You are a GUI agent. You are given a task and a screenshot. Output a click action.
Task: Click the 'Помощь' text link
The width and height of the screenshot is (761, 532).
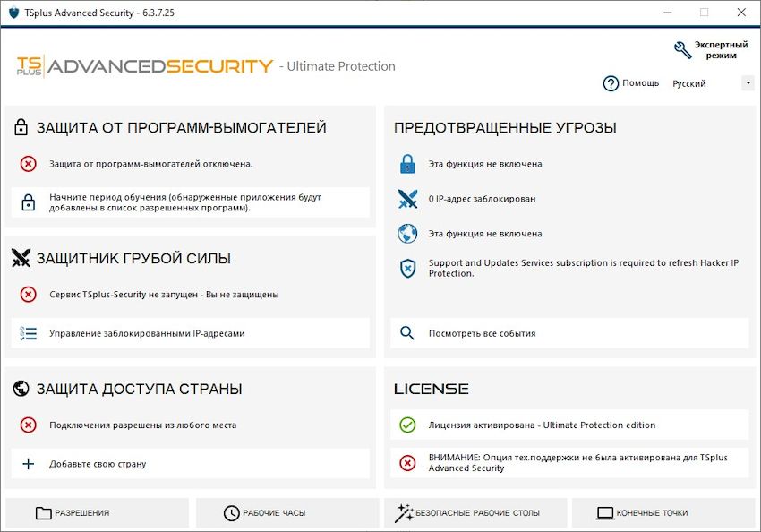(x=641, y=83)
